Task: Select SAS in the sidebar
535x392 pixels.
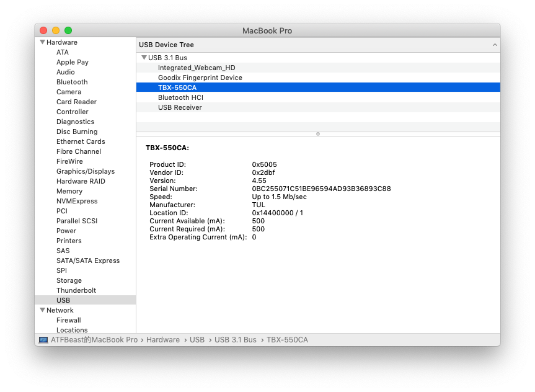Action: coord(63,251)
